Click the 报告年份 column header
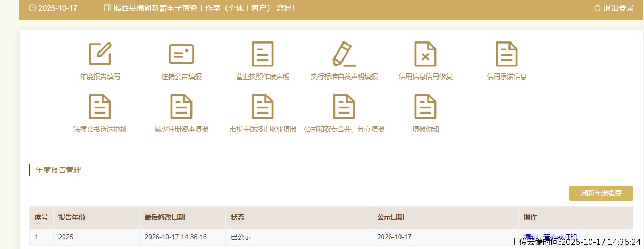The width and height of the screenshot is (644, 249). pyautogui.click(x=72, y=218)
